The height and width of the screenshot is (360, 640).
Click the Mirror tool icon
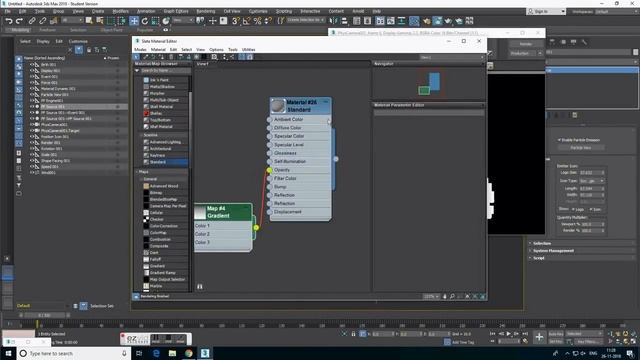point(333,21)
